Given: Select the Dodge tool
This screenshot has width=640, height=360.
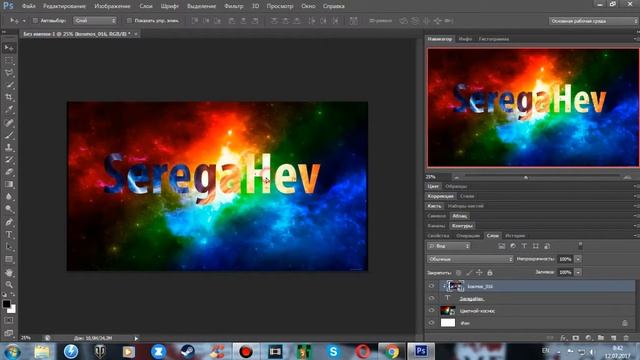Looking at the screenshot, I should pos(9,209).
